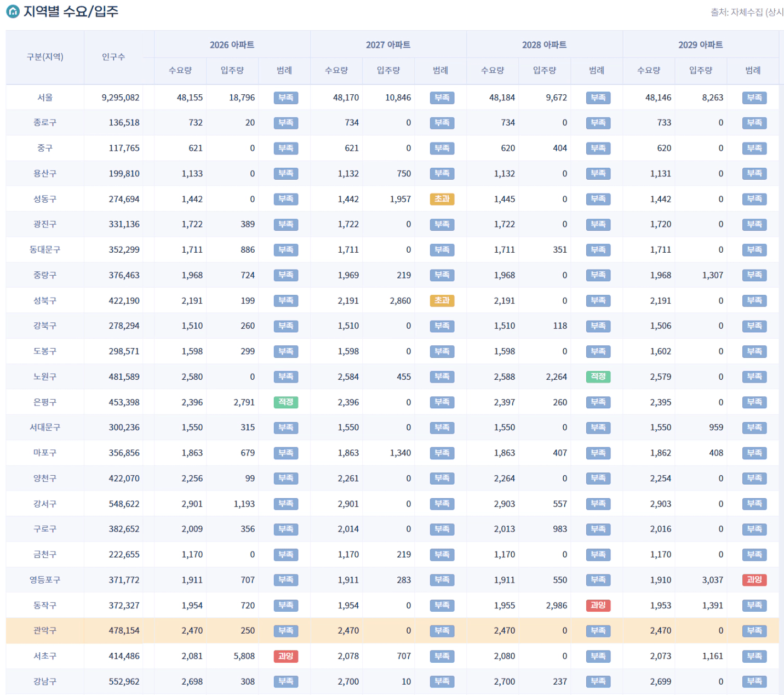Image resolution: width=784 pixels, height=695 pixels.
Task: Click the 2028 과잉 badge for 동작구
Action: pyautogui.click(x=598, y=605)
